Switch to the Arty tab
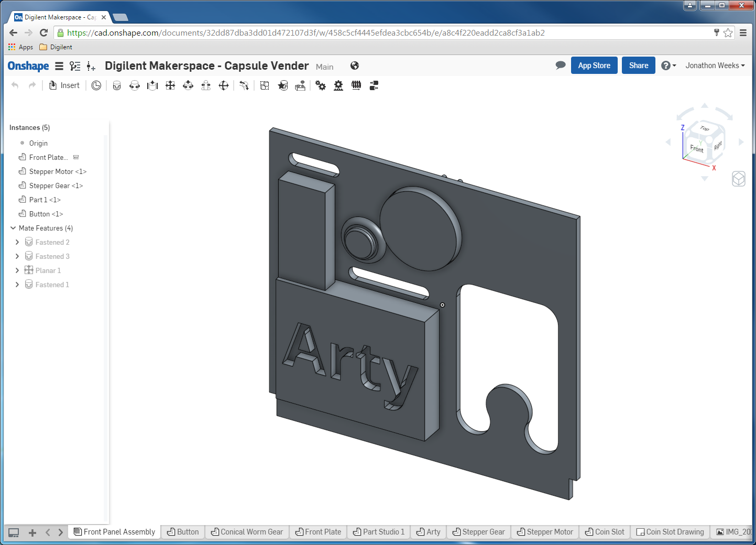The height and width of the screenshot is (545, 756). (429, 532)
